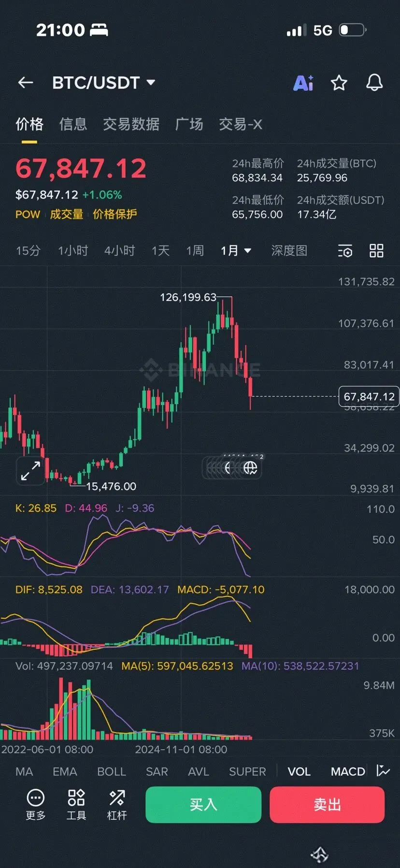The width and height of the screenshot is (400, 868).
Task: Enable the SAR indicator
Action: [157, 771]
